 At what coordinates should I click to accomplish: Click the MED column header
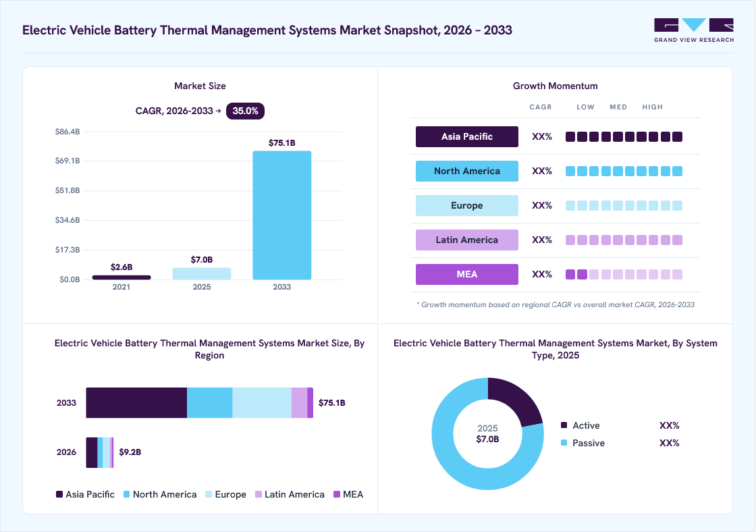pos(618,107)
